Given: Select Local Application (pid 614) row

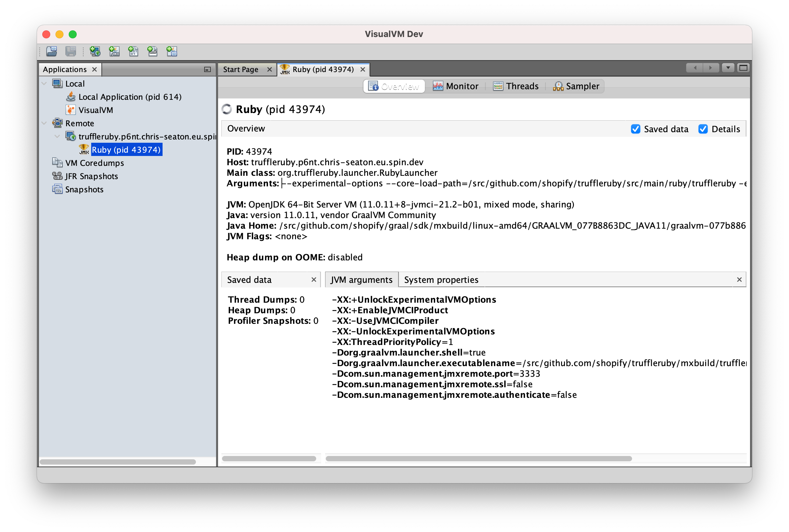Looking at the screenshot, I should click(x=130, y=97).
